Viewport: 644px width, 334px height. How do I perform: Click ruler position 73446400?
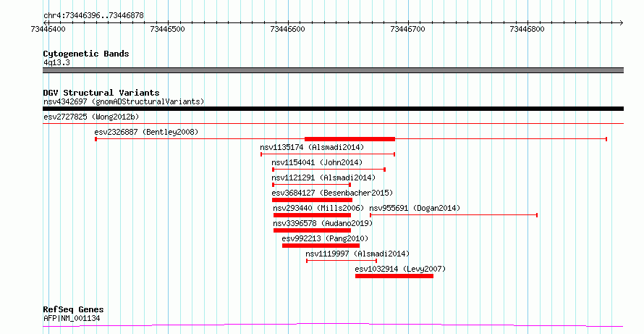click(x=48, y=29)
